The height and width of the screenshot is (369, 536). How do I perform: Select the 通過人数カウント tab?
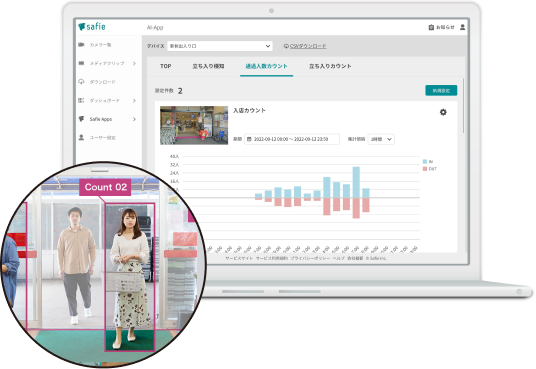[266, 66]
